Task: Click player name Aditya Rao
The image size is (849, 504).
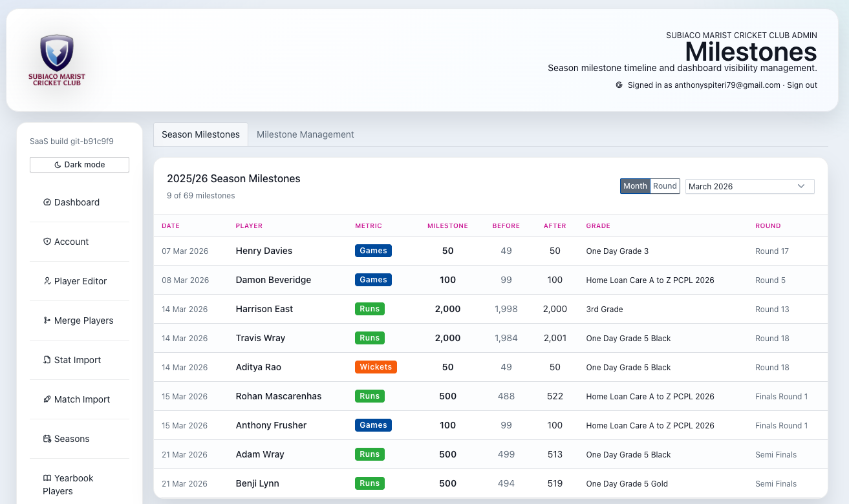Action: (259, 367)
